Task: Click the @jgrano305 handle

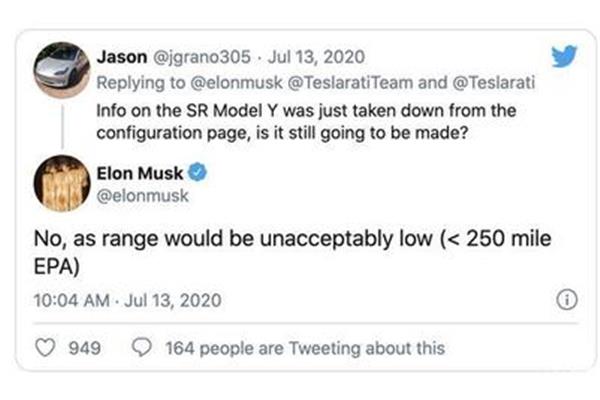Action: pyautogui.click(x=202, y=57)
